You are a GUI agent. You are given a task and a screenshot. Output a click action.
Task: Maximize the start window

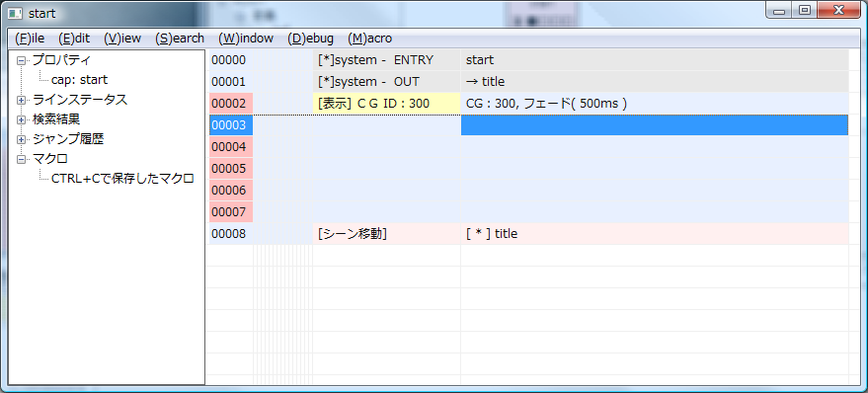click(805, 10)
